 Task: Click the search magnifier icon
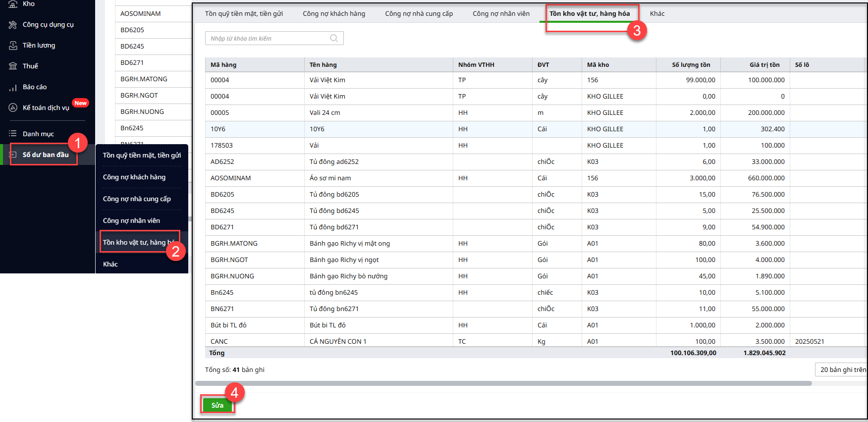coord(334,38)
